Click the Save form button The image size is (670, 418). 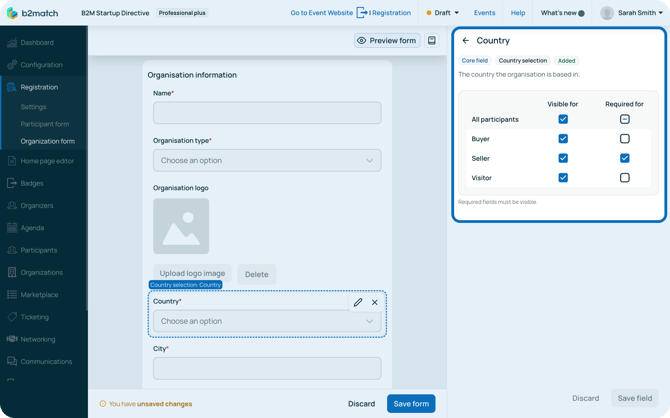pos(411,403)
